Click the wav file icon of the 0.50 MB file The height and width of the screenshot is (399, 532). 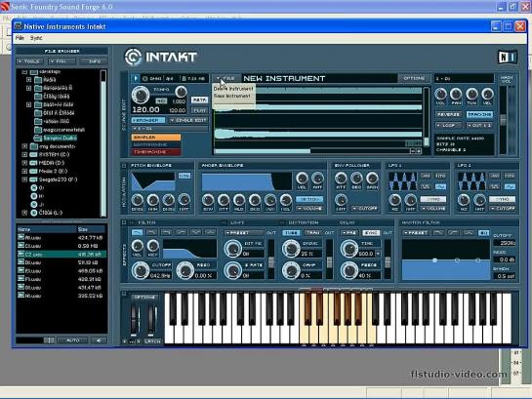(x=21, y=246)
